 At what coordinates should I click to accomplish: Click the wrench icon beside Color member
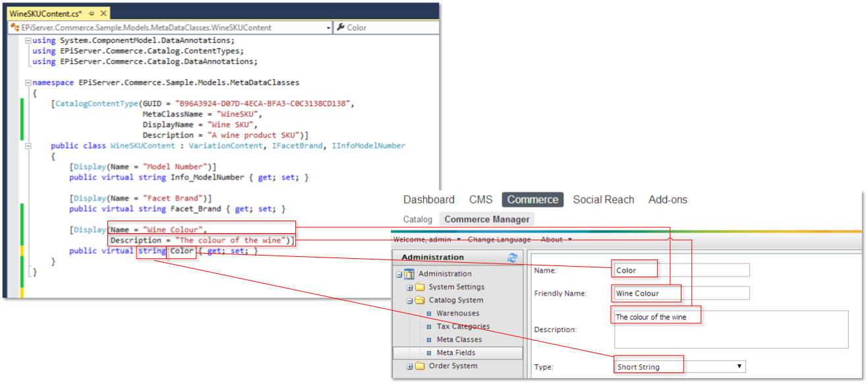point(341,28)
